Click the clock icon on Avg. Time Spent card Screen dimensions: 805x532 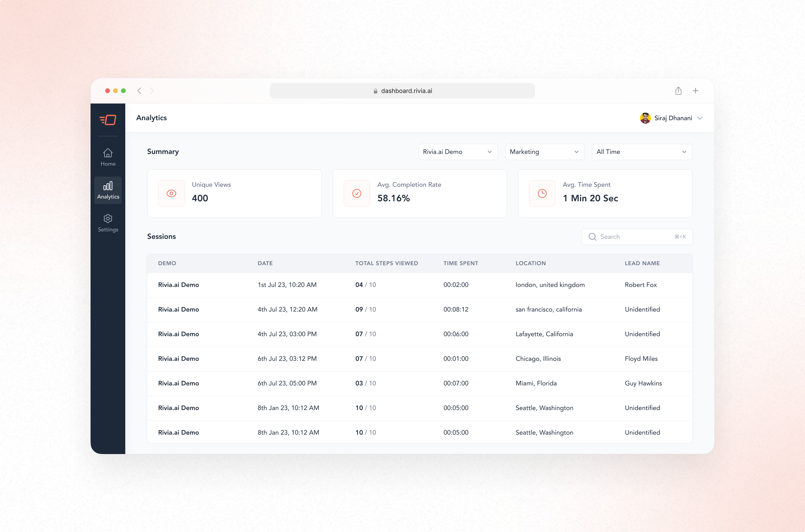click(542, 193)
